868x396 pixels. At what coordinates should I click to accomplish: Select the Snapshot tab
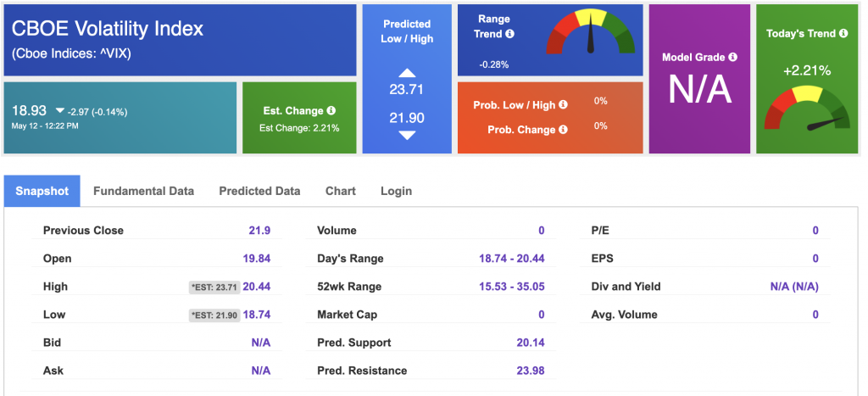click(42, 191)
